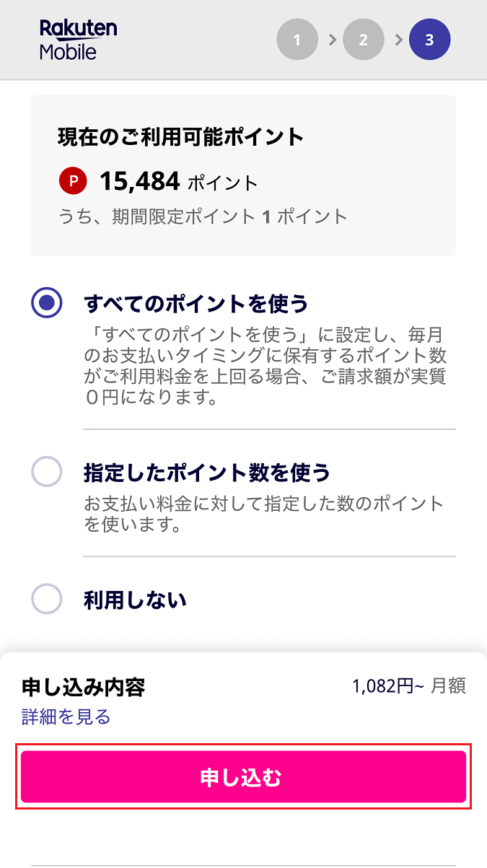Click the 期間限定ポイント 1 ポイント line
Image resolution: width=487 pixels, height=868 pixels.
coord(203,216)
